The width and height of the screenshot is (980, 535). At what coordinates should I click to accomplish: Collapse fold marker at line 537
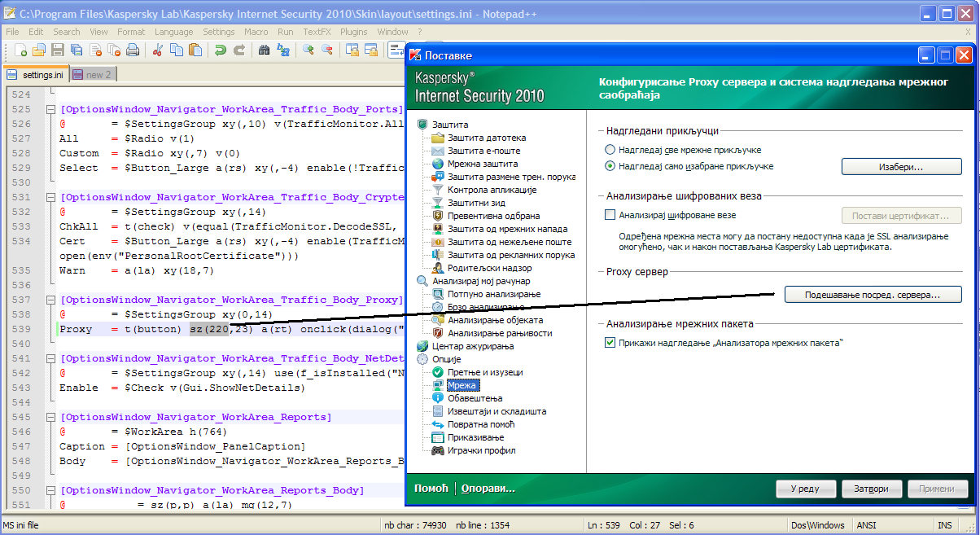click(51, 300)
